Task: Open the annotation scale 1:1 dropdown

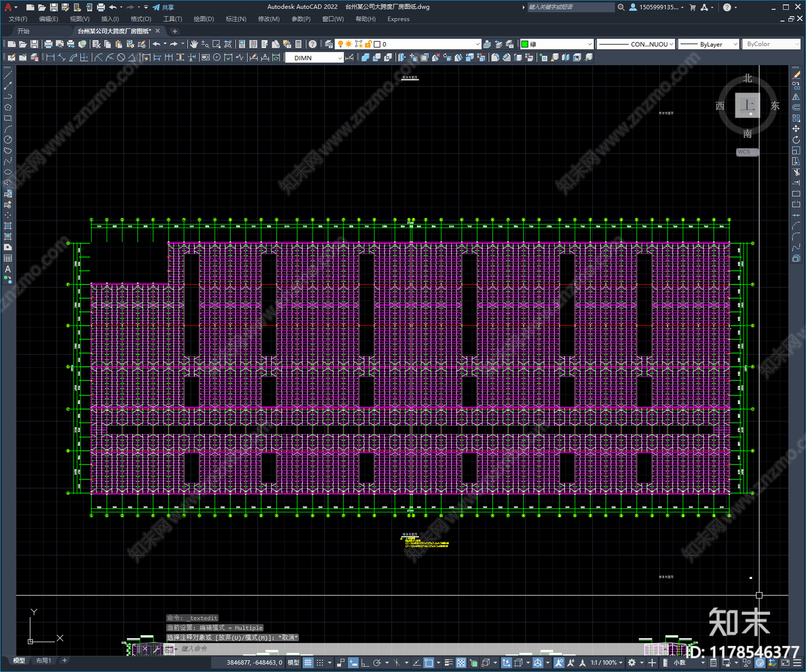Action: point(607,662)
